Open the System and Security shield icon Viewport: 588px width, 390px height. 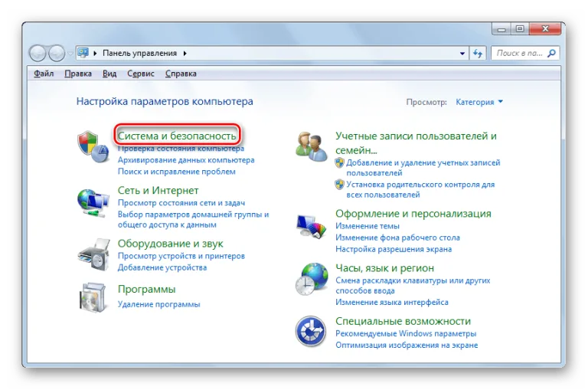click(x=93, y=146)
